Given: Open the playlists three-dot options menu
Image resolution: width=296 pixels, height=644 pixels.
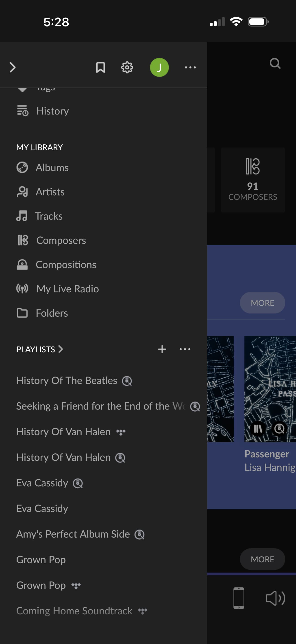Looking at the screenshot, I should click(x=185, y=349).
